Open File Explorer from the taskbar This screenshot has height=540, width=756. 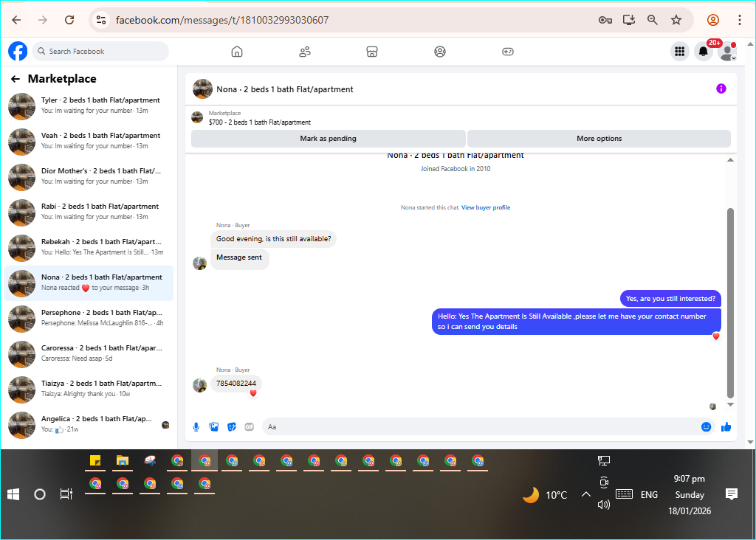pyautogui.click(x=123, y=461)
